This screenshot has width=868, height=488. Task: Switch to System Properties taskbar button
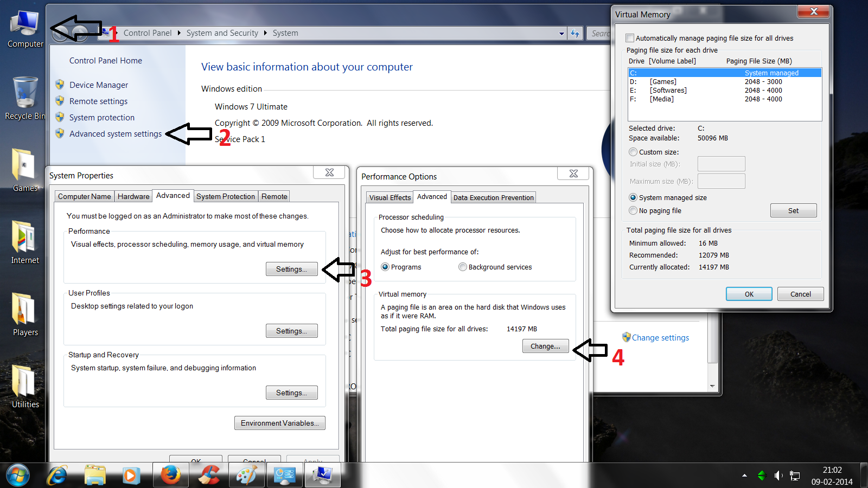pos(322,475)
